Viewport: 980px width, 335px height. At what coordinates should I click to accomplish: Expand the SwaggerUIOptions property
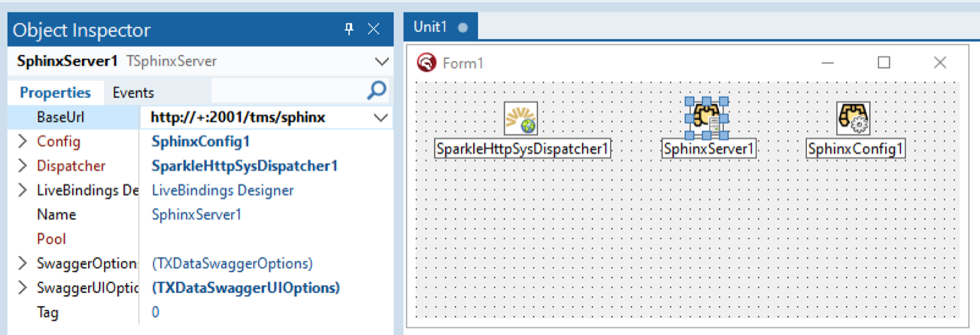tap(21, 288)
